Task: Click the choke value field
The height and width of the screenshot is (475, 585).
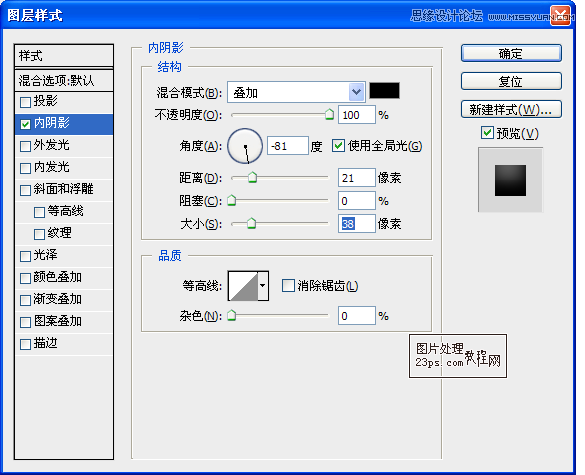Action: point(356,201)
